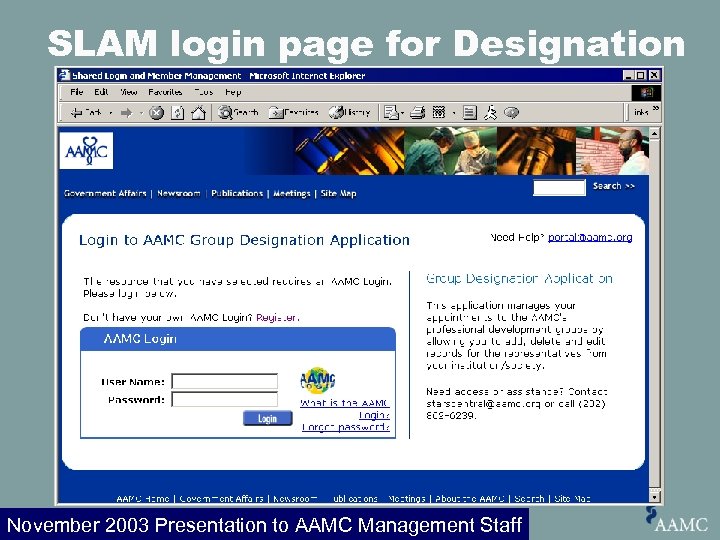The width and height of the screenshot is (720, 540).
Task: Open Publications in top navigation
Action: (x=237, y=193)
